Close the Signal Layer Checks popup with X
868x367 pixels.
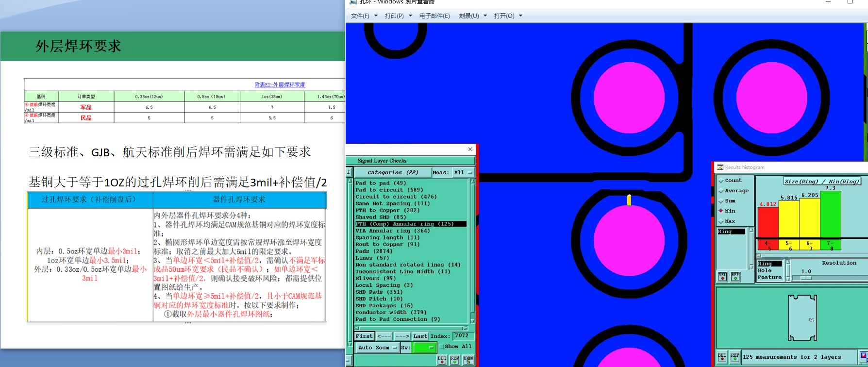pyautogui.click(x=470, y=149)
